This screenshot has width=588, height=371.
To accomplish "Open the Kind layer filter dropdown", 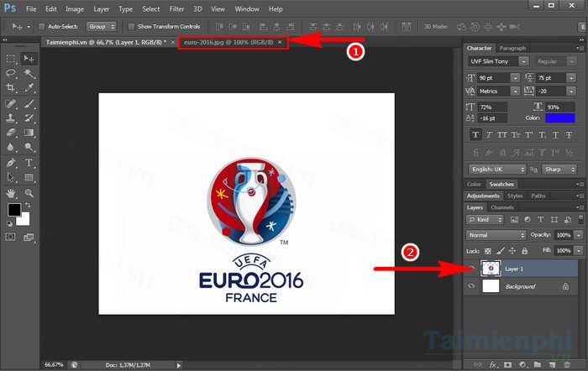I will pyautogui.click(x=485, y=220).
